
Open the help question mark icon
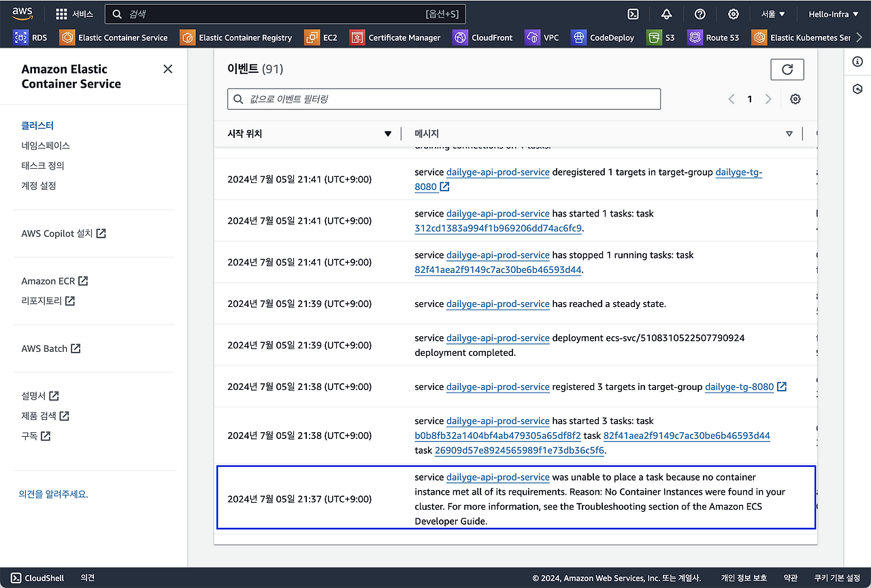point(700,14)
